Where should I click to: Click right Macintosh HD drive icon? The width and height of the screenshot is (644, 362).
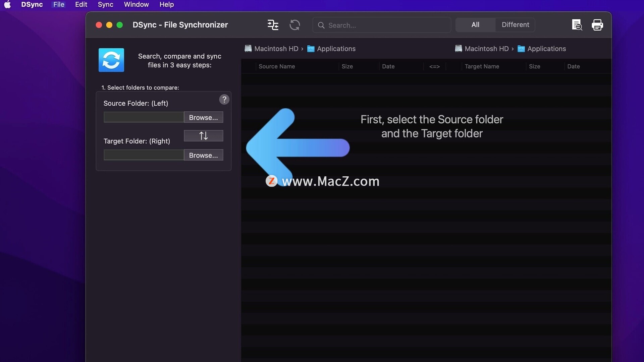(459, 49)
